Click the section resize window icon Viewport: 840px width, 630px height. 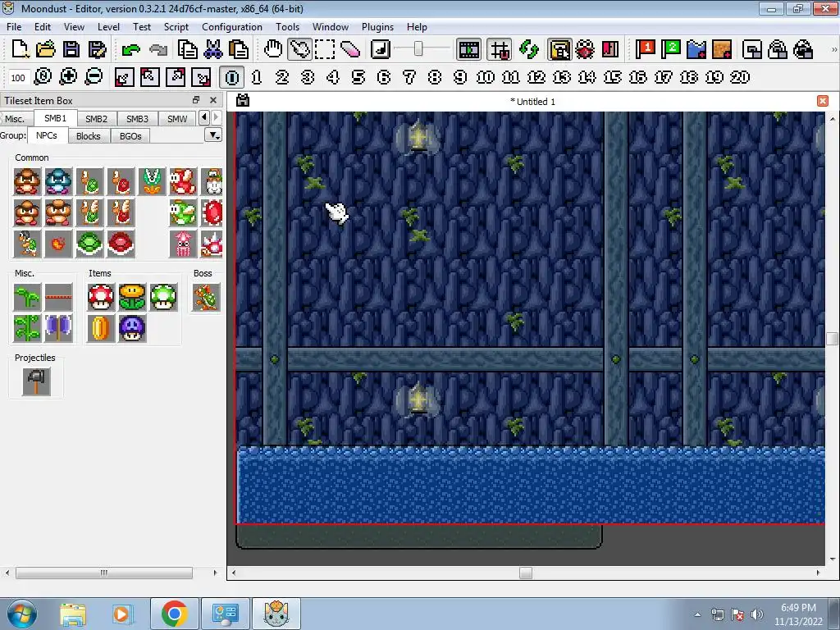(752, 49)
